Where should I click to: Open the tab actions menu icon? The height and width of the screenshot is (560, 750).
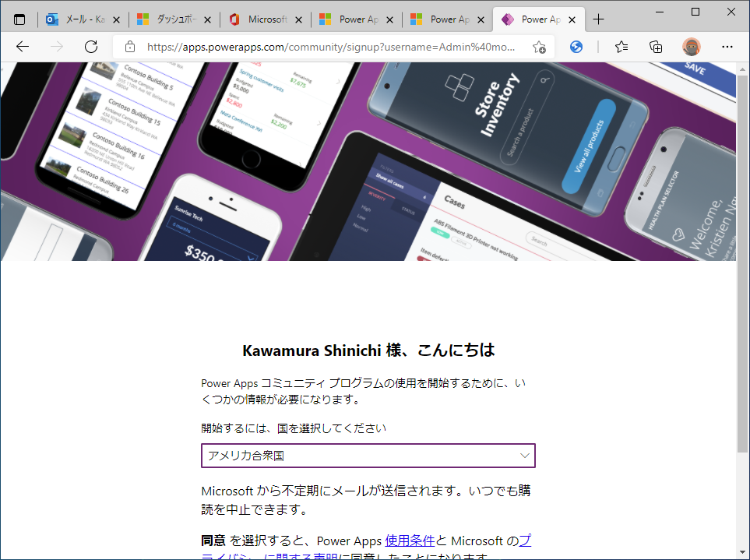[19, 19]
